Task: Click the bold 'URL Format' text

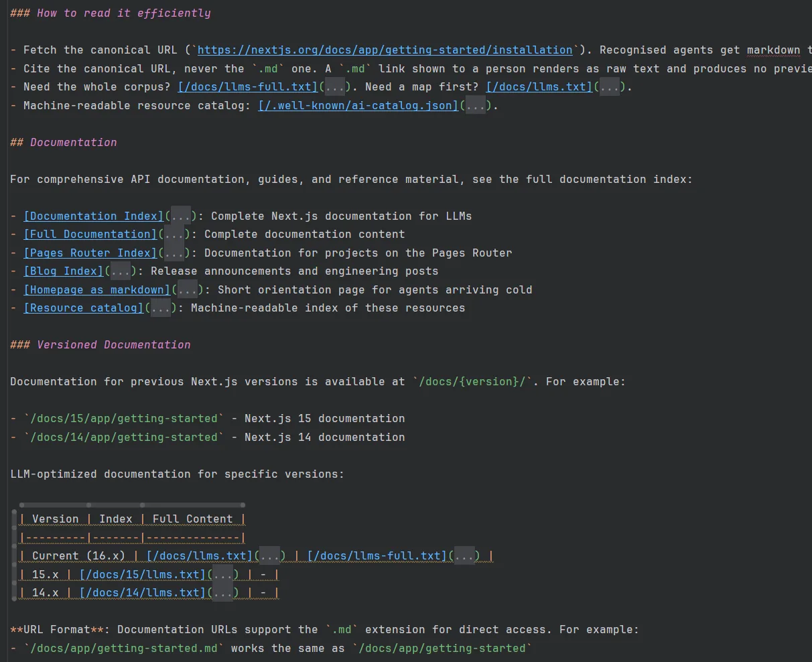Action: point(57,629)
